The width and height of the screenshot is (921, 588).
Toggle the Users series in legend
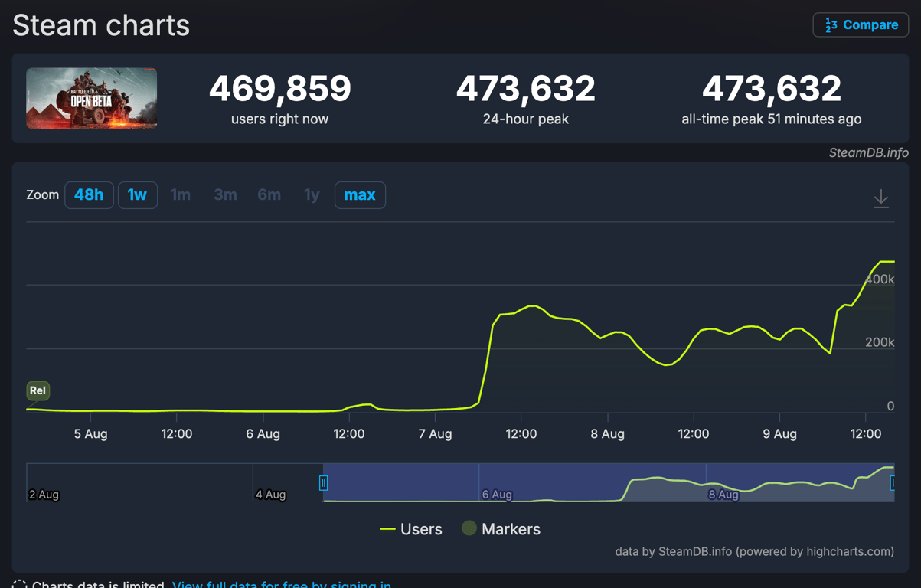411,529
